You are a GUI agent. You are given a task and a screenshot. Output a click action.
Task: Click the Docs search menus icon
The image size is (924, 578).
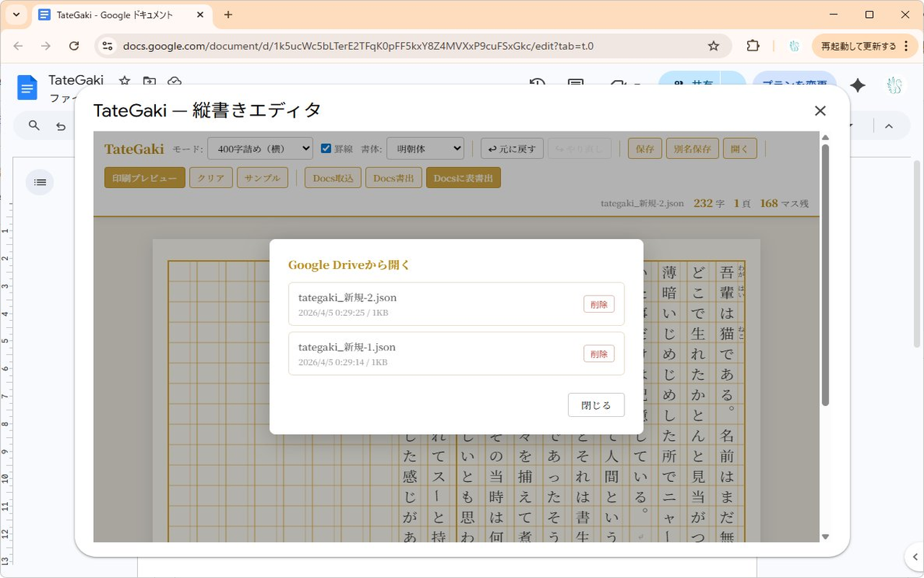(x=34, y=126)
